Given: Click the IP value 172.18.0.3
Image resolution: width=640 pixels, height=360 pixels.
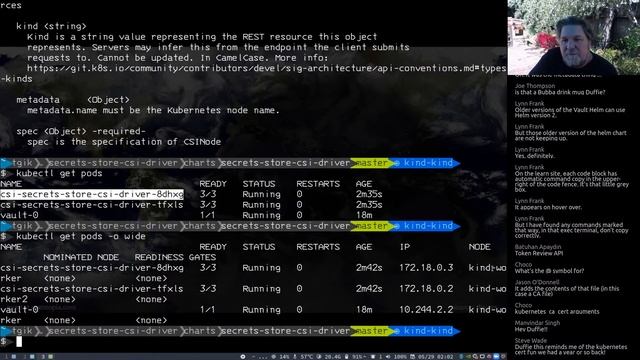Looking at the screenshot, I should (x=426, y=268).
